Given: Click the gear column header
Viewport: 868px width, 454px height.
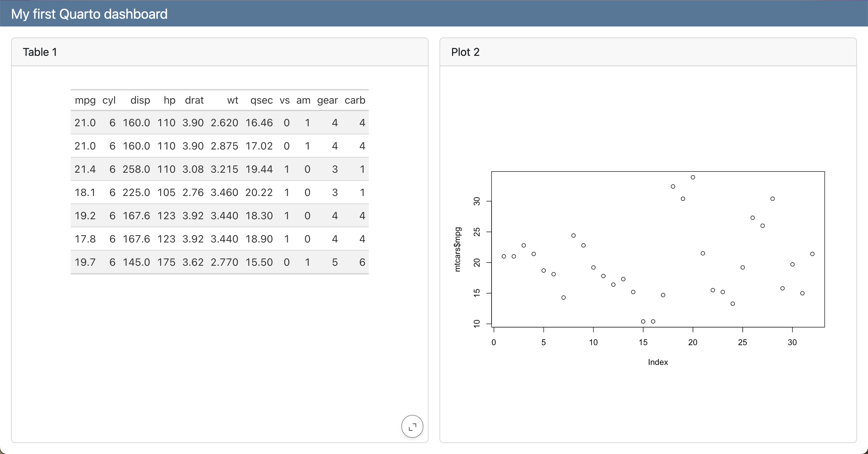Looking at the screenshot, I should click(x=327, y=100).
